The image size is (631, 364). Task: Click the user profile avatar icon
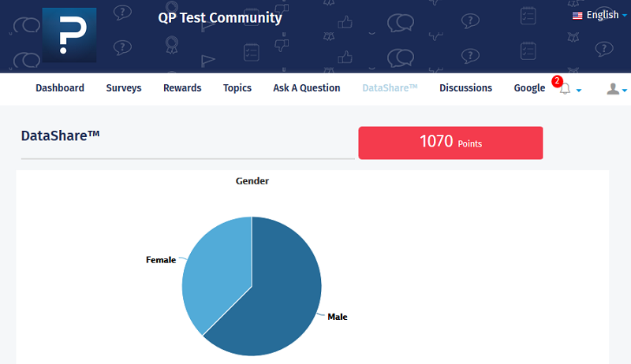pyautogui.click(x=613, y=89)
